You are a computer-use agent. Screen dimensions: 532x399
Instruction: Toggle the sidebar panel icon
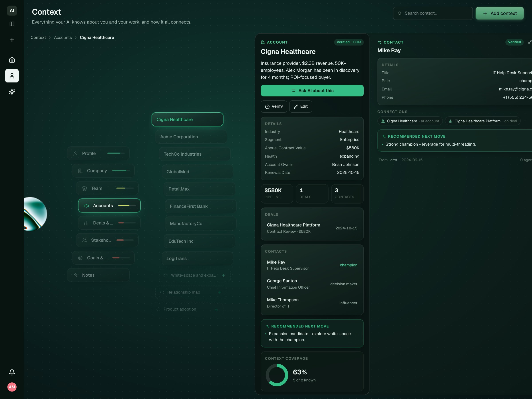pyautogui.click(x=12, y=24)
